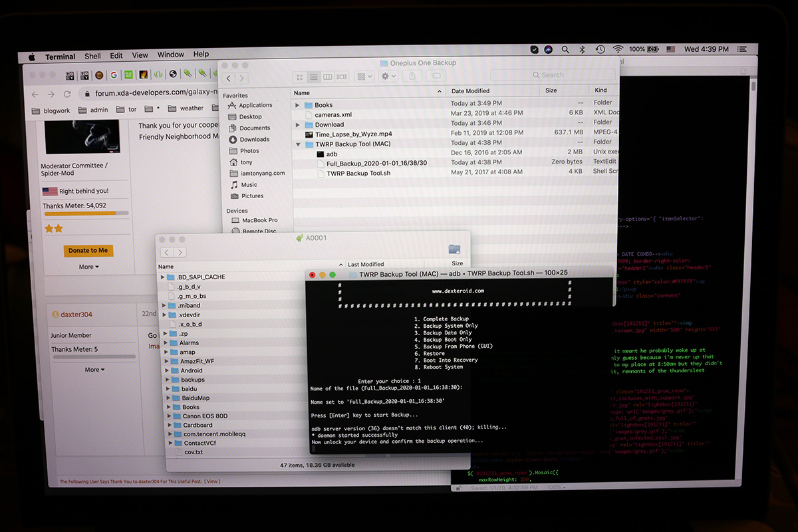Click the Donate to Me button

[88, 251]
